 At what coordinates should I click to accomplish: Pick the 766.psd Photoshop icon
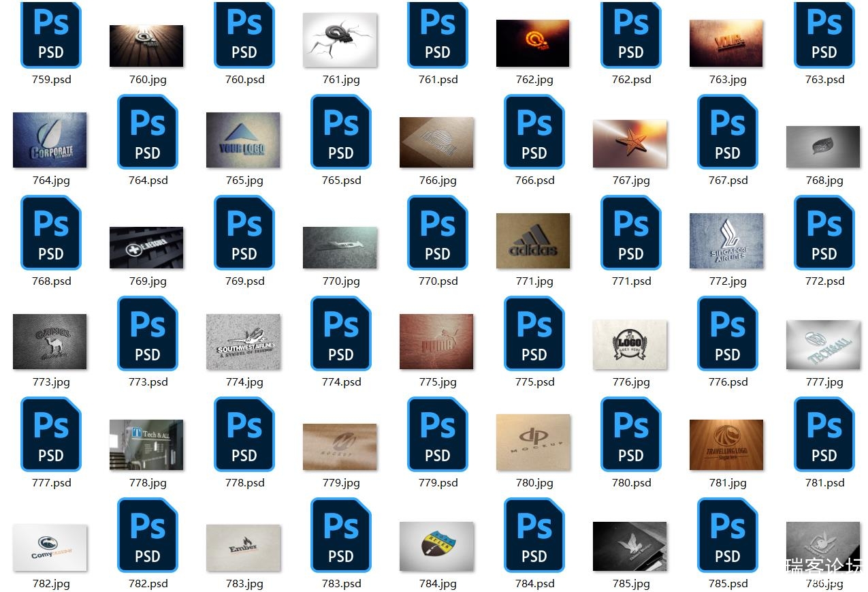click(534, 132)
